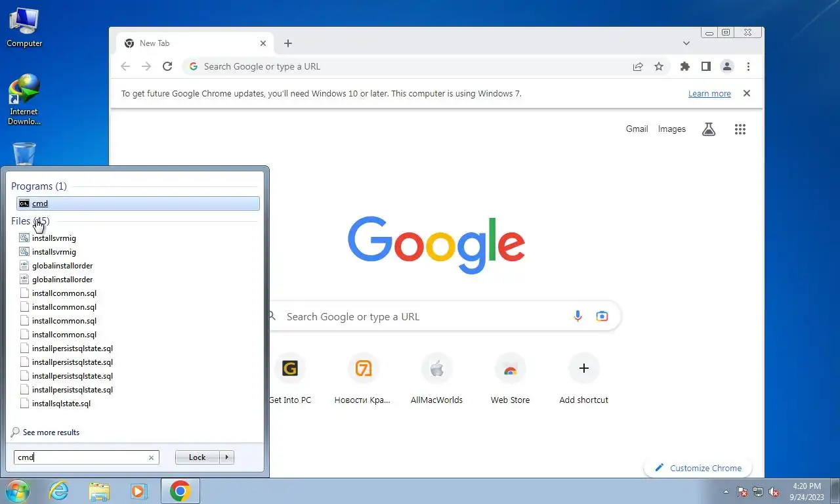840x504 pixels.
Task: Dismiss the Windows 7 update notice
Action: 746,93
